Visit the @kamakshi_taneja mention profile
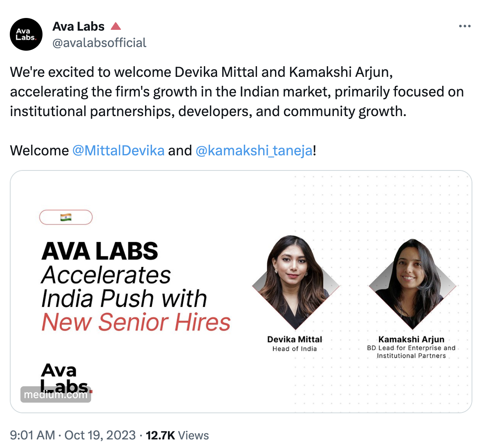The image size is (483, 448). point(254,150)
